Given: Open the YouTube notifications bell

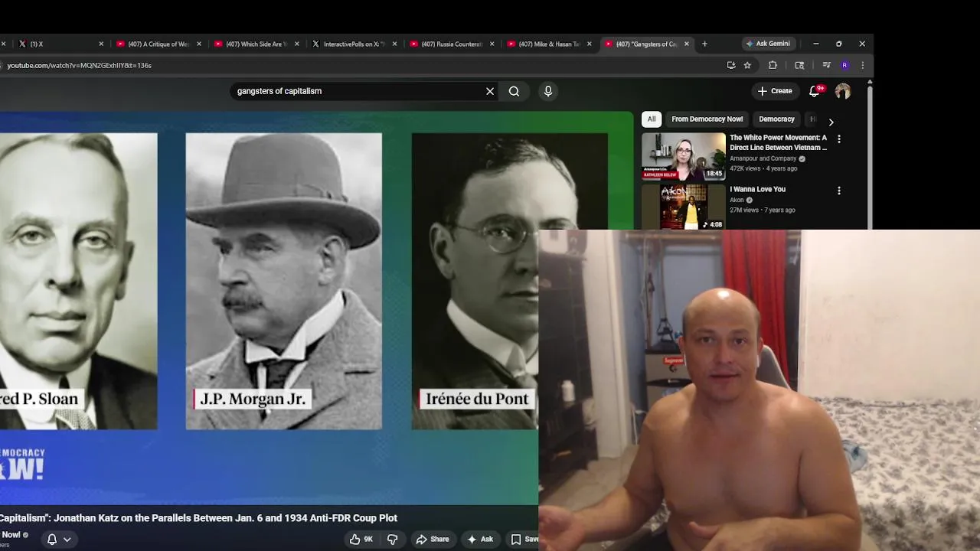Looking at the screenshot, I should tap(815, 91).
